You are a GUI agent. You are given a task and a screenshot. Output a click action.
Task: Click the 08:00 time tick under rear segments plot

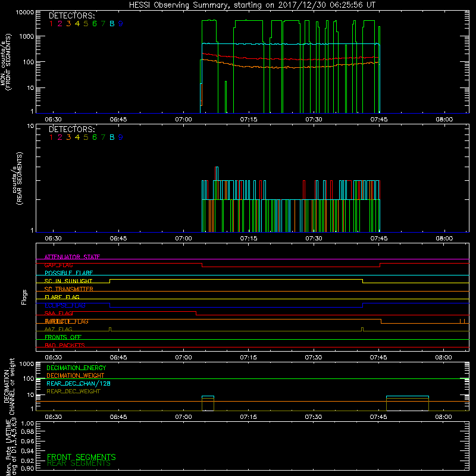tap(444, 239)
